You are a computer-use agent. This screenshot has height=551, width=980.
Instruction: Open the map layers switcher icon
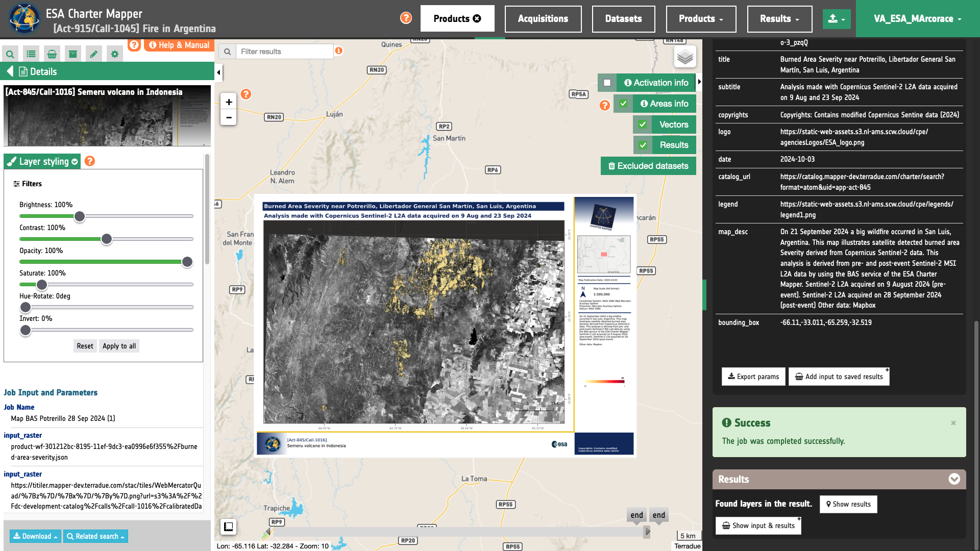tap(685, 57)
